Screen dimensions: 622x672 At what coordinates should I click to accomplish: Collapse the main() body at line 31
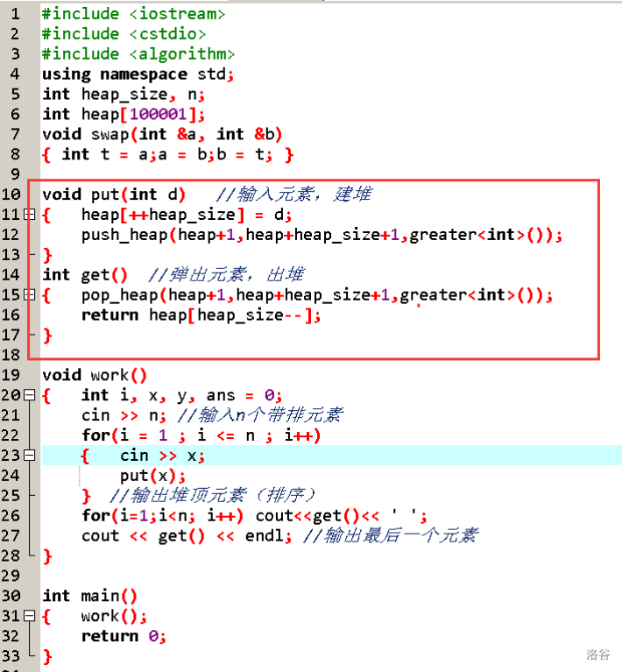pos(29,615)
